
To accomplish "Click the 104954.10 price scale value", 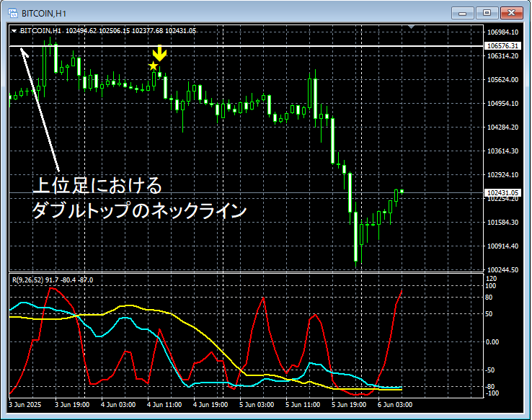I will pyautogui.click(x=502, y=104).
